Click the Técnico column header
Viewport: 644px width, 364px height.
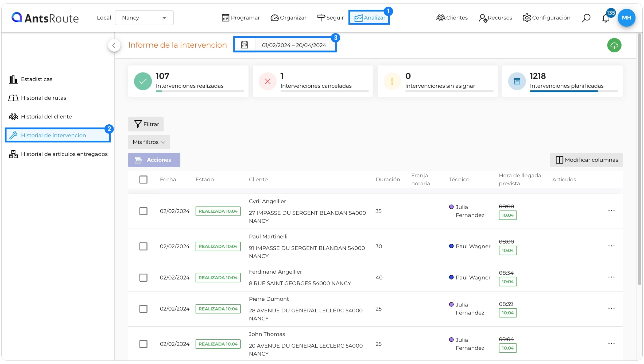pyautogui.click(x=459, y=179)
